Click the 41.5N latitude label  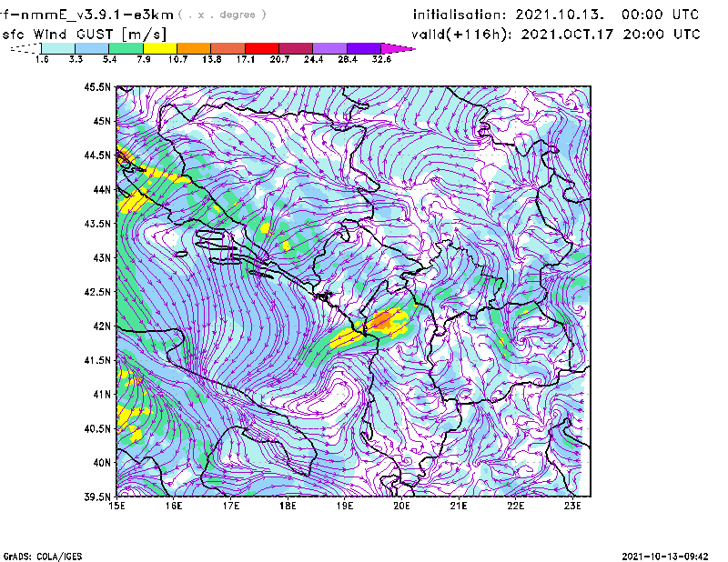pos(97,360)
